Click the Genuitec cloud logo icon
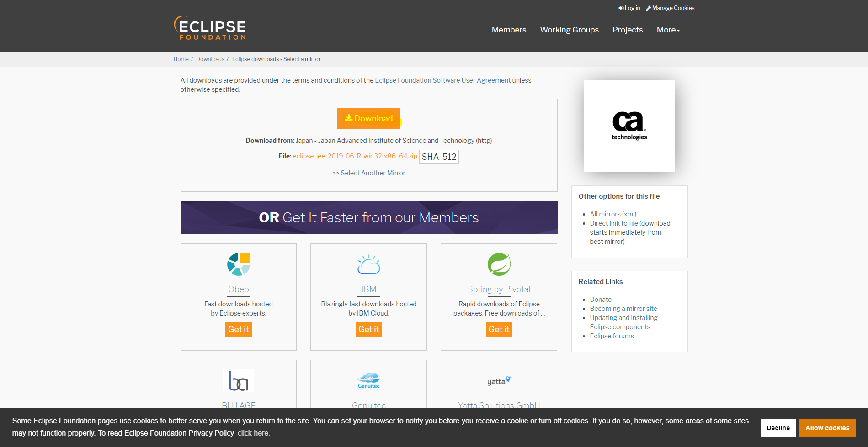The width and height of the screenshot is (868, 447). 369,380
